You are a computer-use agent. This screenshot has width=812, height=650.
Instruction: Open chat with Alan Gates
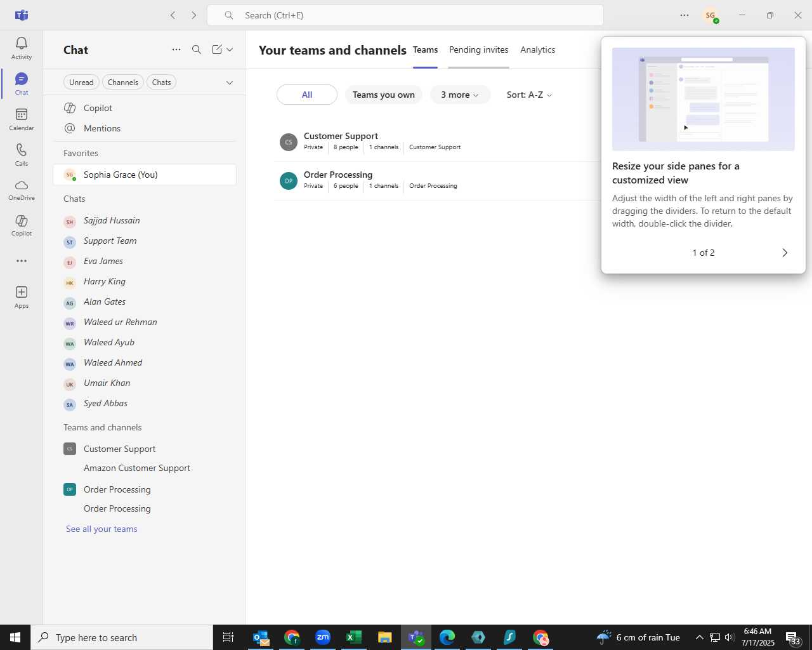(x=145, y=302)
